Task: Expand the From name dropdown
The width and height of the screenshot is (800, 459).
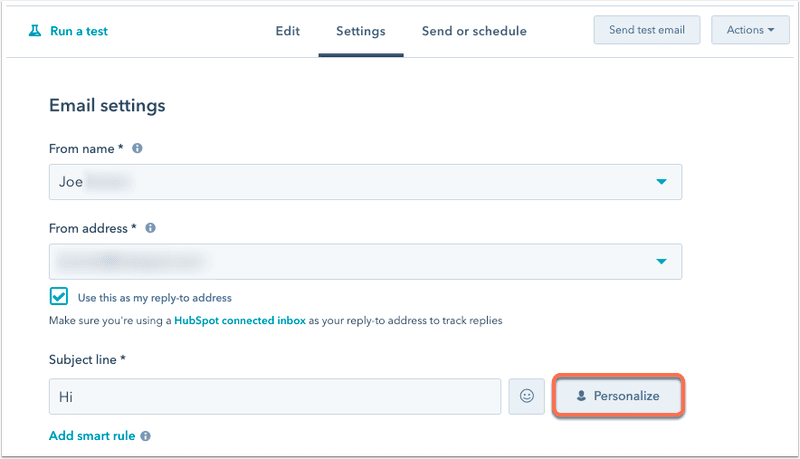Action: pyautogui.click(x=661, y=182)
